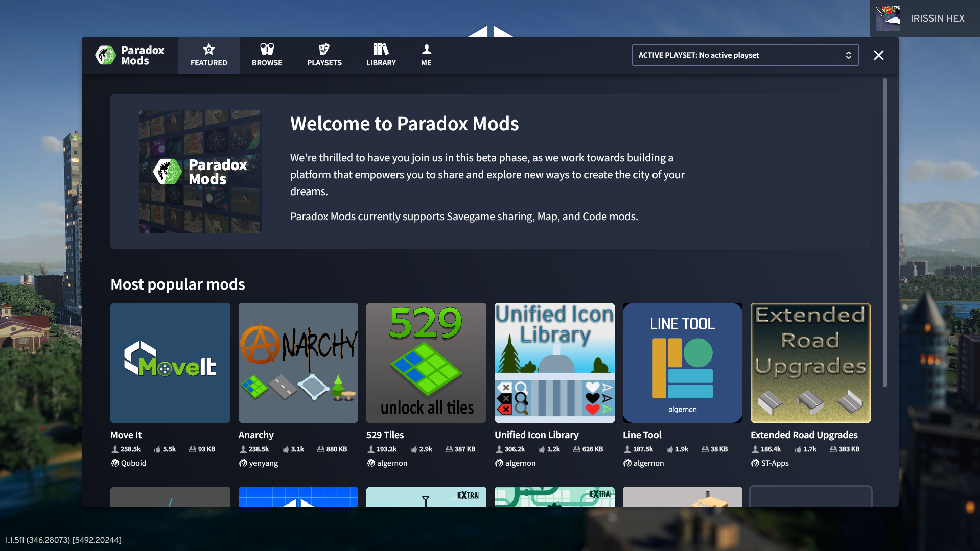Select the Featured star icon

pos(208,49)
